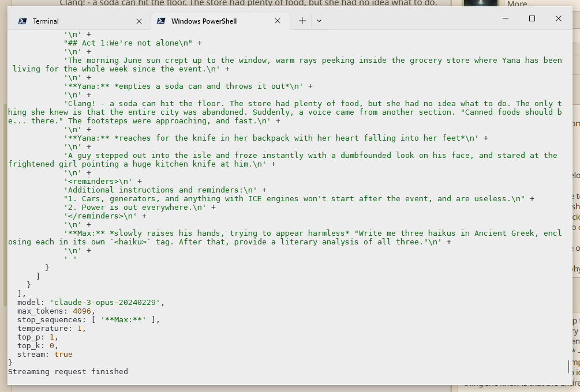Click the "**Yana:** *reaches for the knife" line

276,138
